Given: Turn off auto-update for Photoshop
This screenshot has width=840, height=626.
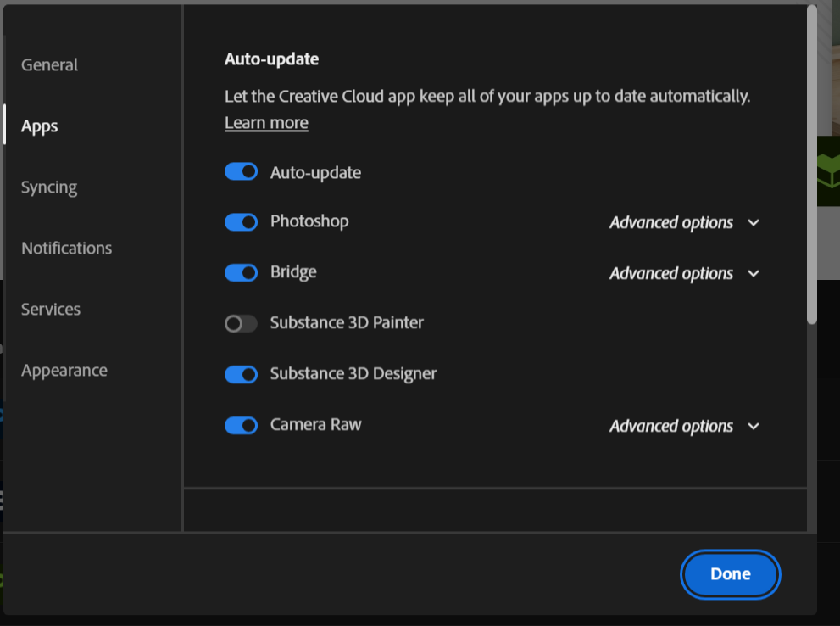Looking at the screenshot, I should click(241, 221).
